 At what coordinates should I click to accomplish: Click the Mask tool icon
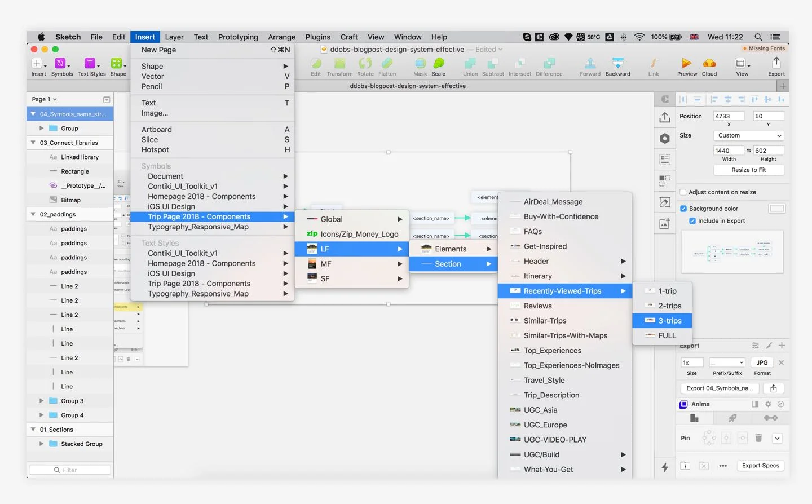tap(420, 64)
